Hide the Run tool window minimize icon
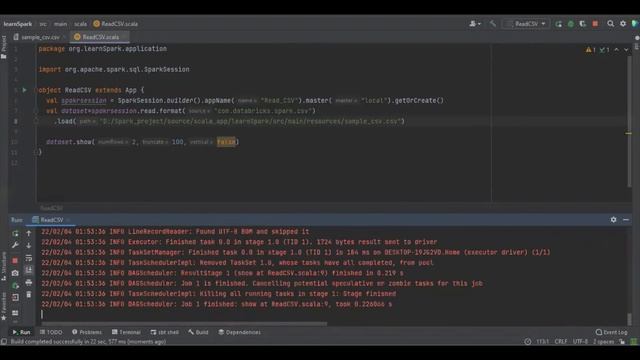This screenshot has height=360, width=640. pyautogui.click(x=626, y=220)
